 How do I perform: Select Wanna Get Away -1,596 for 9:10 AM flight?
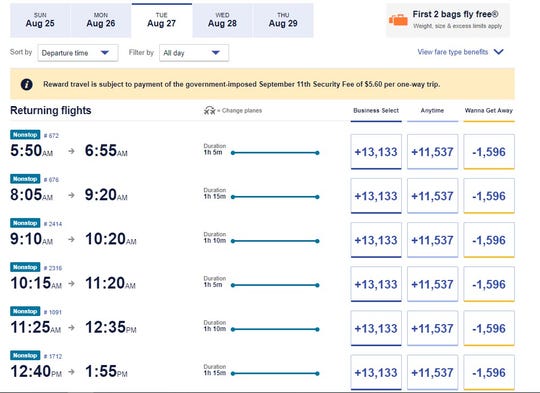pos(489,240)
